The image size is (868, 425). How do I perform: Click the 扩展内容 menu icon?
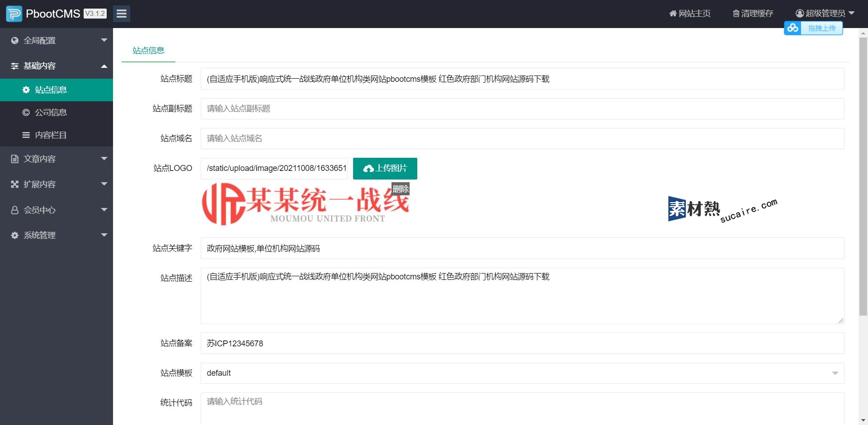click(x=15, y=184)
